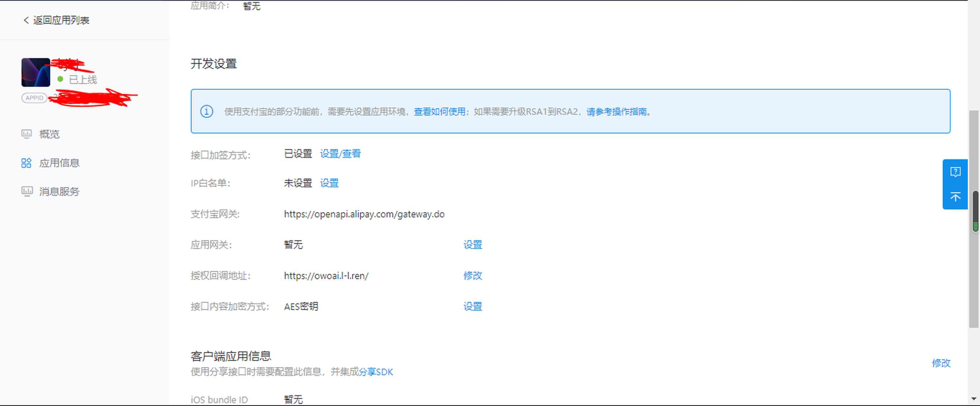Viewport: 980px width, 406px height.
Task: Click 修改 for 客户端应用信息
Action: coord(941,363)
